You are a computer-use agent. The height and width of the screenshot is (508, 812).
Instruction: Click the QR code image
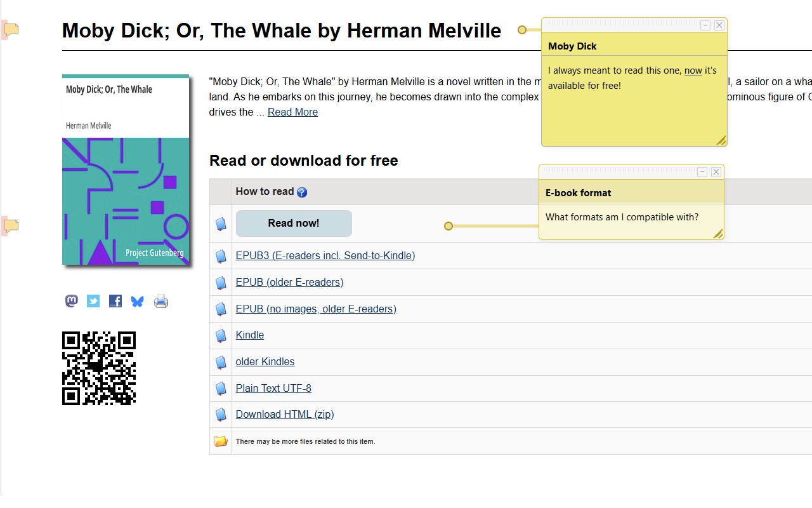(x=99, y=368)
